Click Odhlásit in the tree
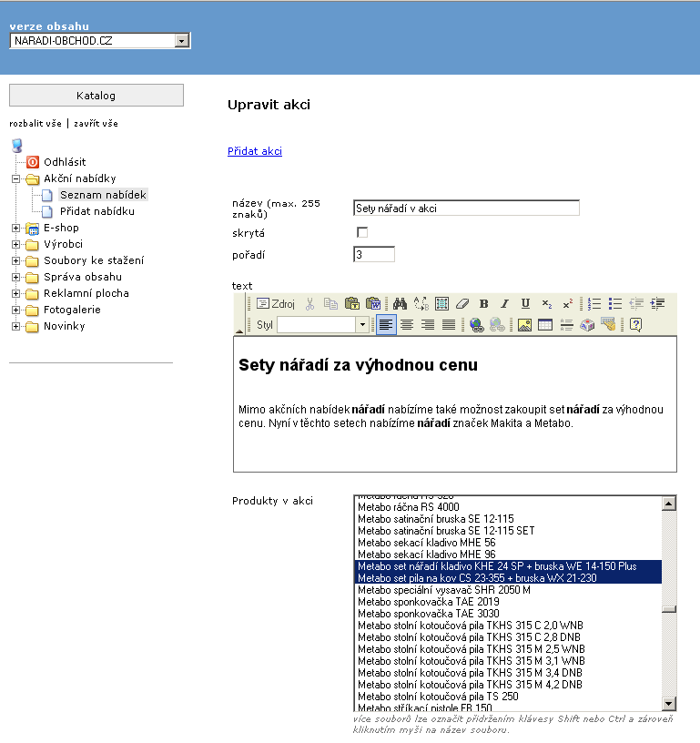The image size is (700, 743). [x=65, y=162]
